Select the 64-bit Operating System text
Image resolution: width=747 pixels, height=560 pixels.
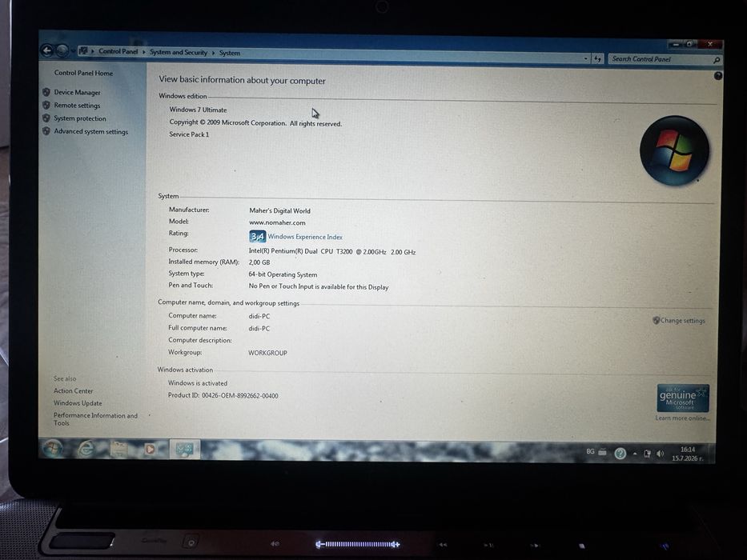283,274
